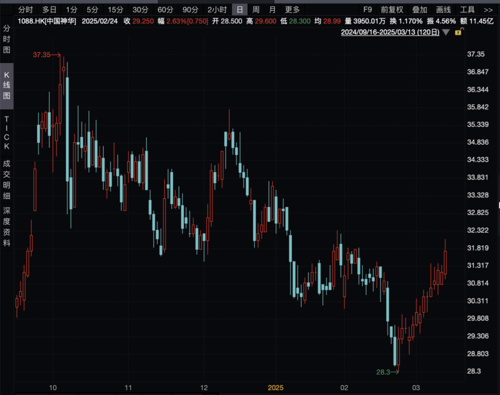The image size is (500, 395).
Task: Open the 工具 tools menu
Action: 467,10
